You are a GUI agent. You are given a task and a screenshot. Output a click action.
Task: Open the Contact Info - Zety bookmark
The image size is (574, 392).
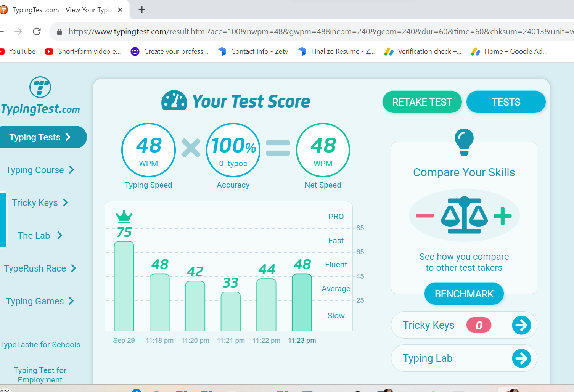253,51
